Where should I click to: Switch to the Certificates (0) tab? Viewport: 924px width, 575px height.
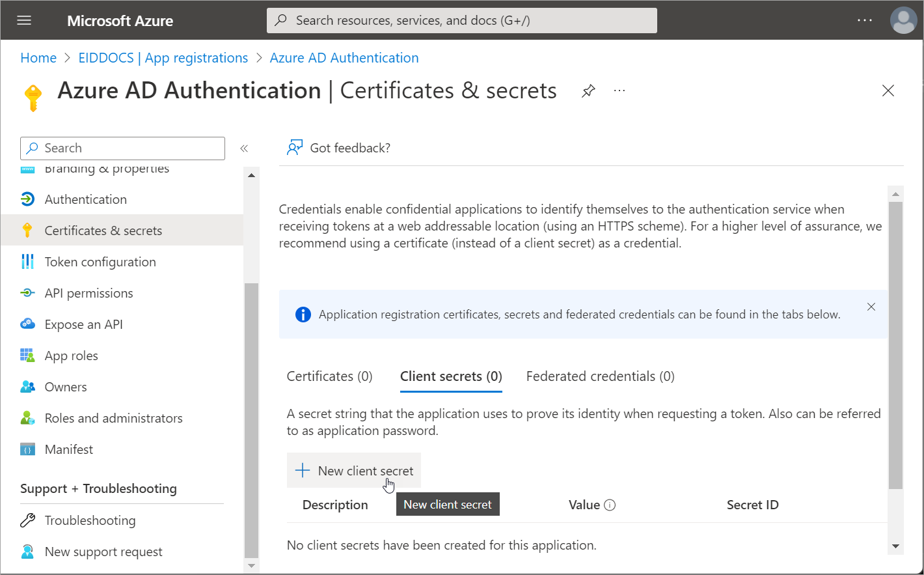point(329,376)
